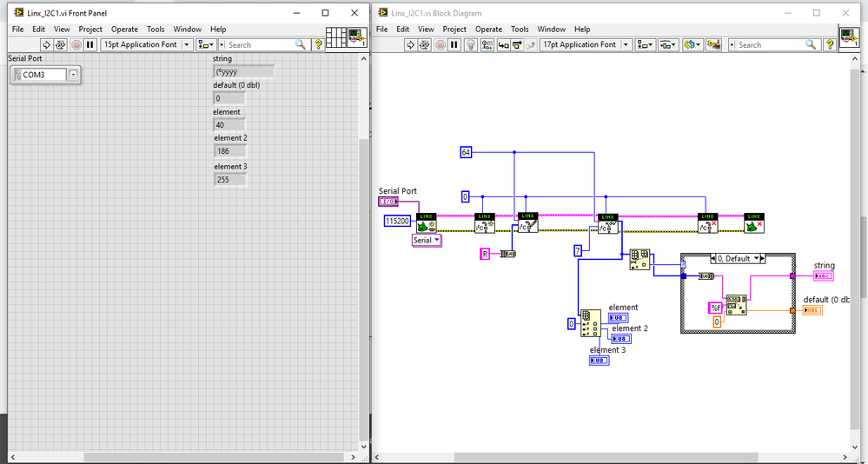Viewport: 868px width, 464px height.
Task: Click Step Into button
Action: 503,45
